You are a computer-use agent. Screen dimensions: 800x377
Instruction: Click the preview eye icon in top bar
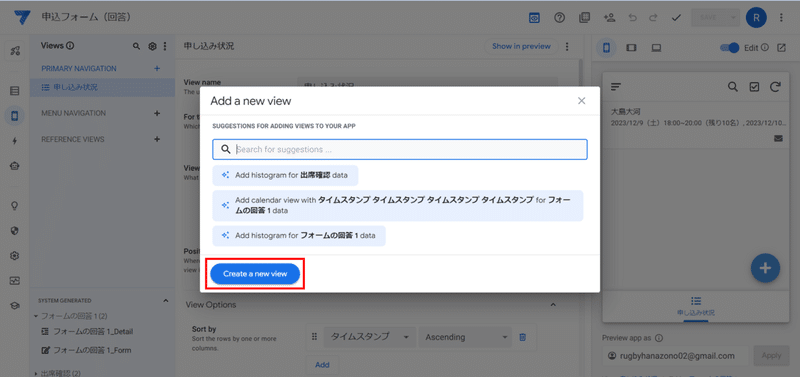[x=534, y=17]
